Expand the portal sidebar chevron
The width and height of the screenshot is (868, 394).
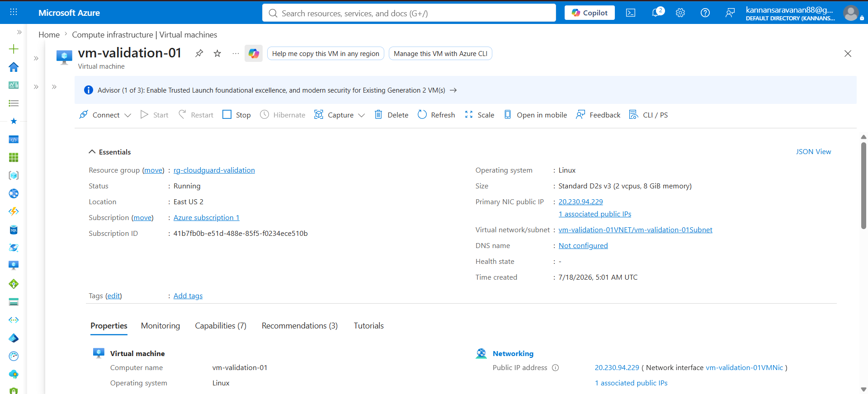19,32
